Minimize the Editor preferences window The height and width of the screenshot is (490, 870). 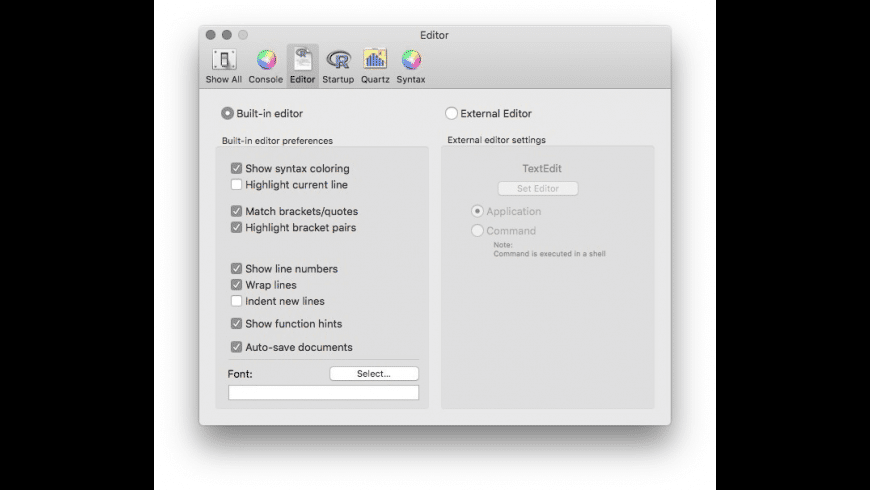[x=226, y=34]
